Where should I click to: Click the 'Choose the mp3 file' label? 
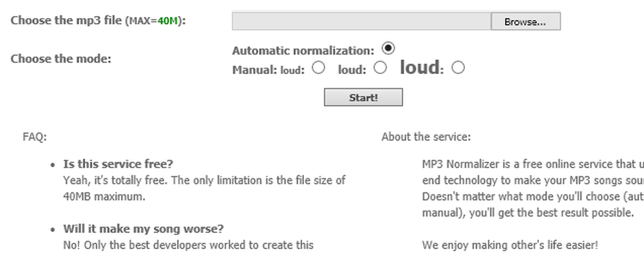pos(66,21)
